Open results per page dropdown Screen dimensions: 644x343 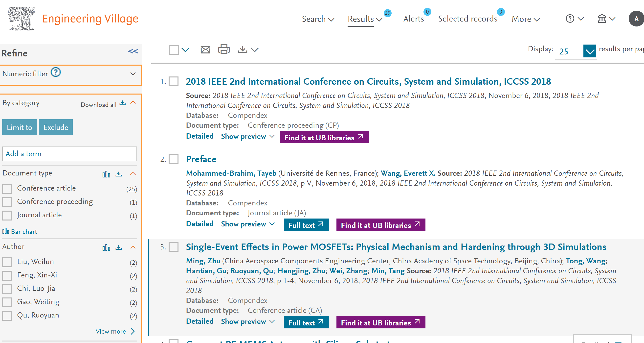(589, 51)
